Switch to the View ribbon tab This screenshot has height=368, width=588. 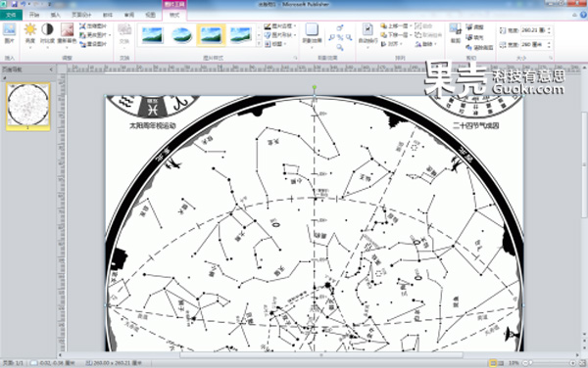coord(150,15)
